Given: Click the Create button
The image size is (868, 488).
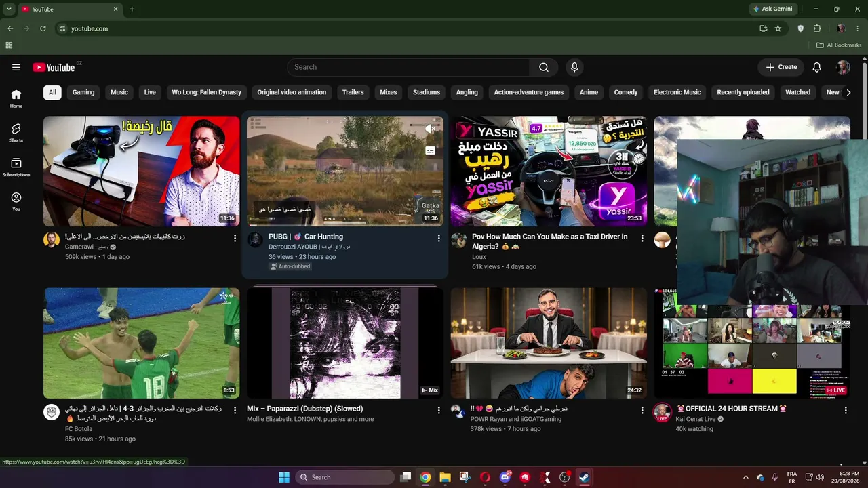Looking at the screenshot, I should (781, 67).
